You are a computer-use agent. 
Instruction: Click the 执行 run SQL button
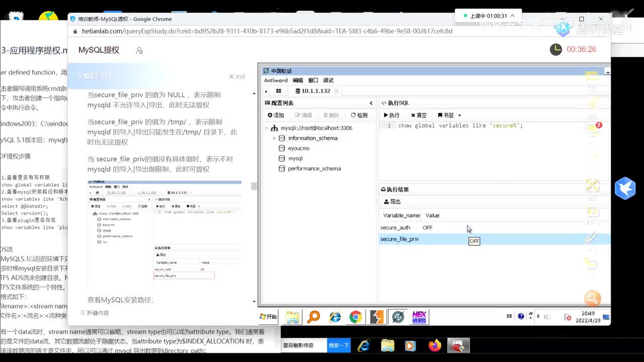click(391, 115)
